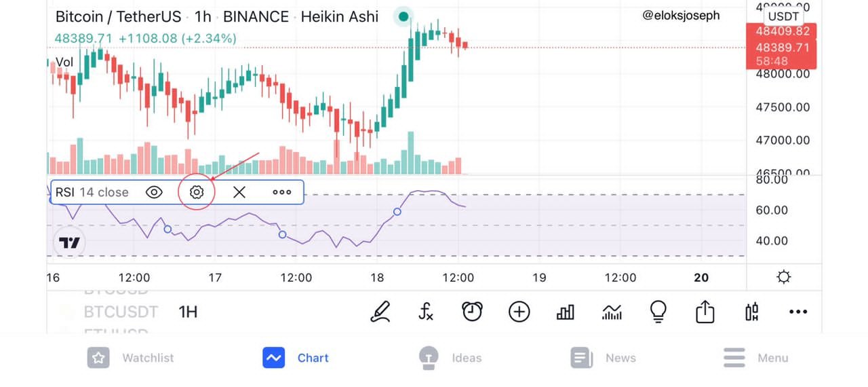Switch to the Watchlist tab
The image size is (868, 387).
[131, 358]
